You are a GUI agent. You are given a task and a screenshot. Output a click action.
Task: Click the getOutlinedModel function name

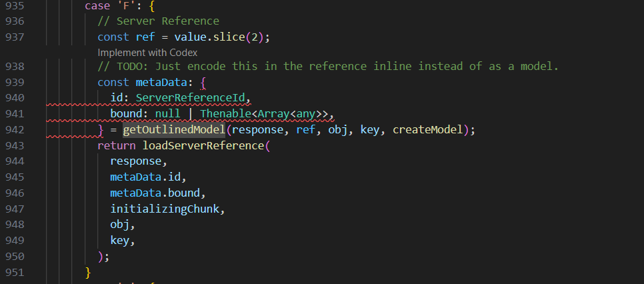pos(174,130)
